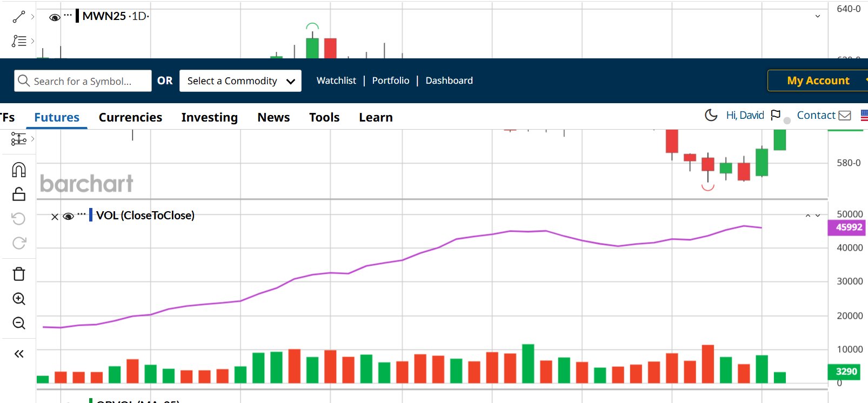Collapse the drawing toolbar with double chevron
This screenshot has height=403, width=868.
pyautogui.click(x=19, y=354)
